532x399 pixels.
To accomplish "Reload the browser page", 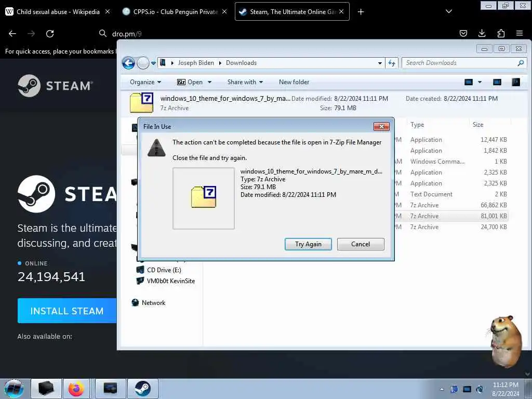I will [x=50, y=34].
